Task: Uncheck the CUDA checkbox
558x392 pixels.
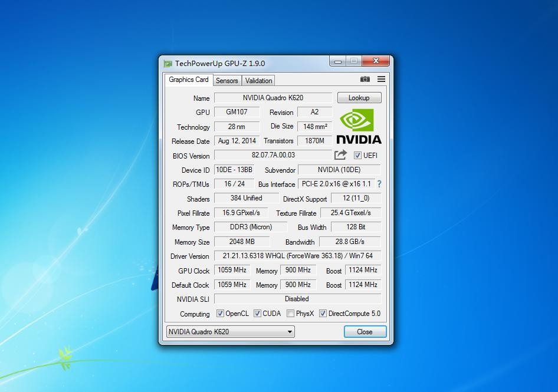Action: click(x=257, y=314)
